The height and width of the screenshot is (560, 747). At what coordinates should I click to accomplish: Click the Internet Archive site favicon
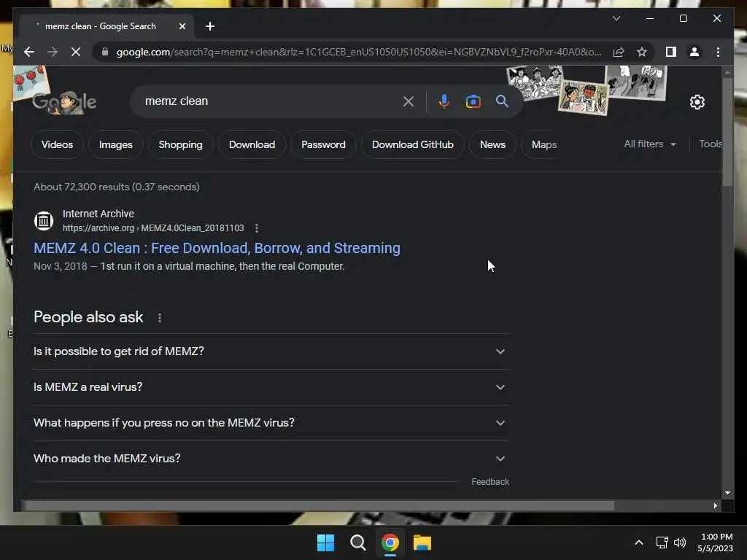pyautogui.click(x=43, y=220)
